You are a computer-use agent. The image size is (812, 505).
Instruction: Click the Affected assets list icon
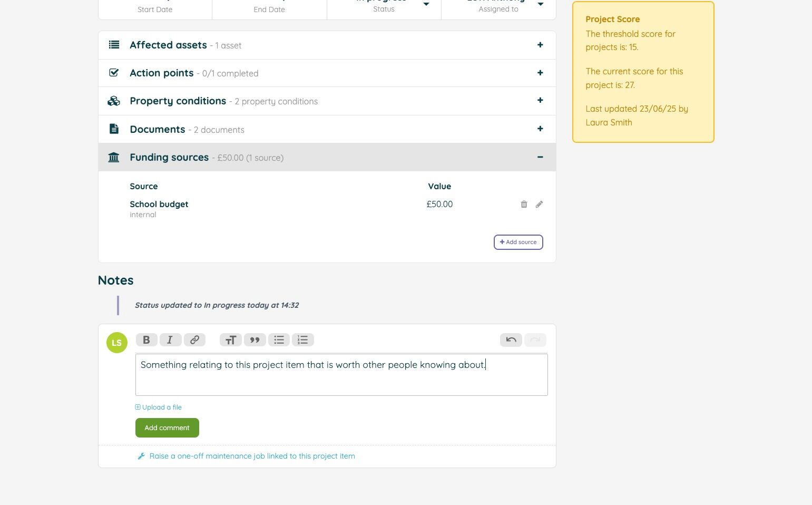tap(114, 45)
